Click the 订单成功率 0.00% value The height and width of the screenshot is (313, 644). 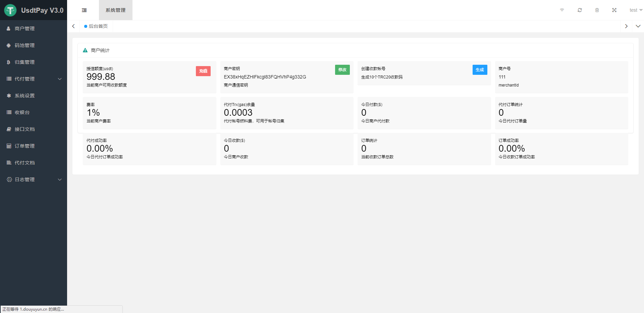512,149
